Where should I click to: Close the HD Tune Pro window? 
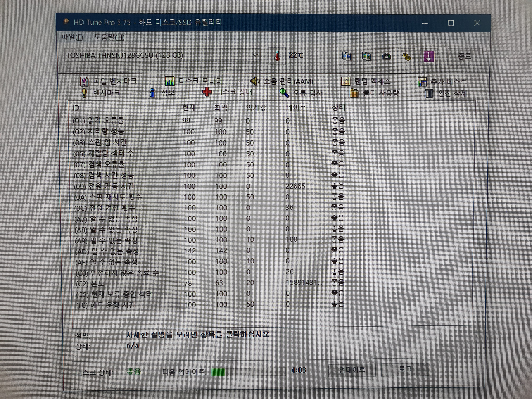point(477,23)
